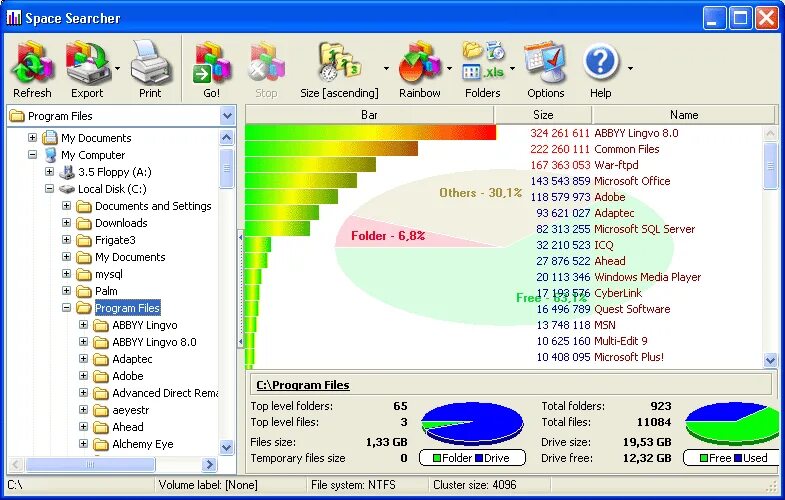
Task: Expand the Ahead tree node
Action: (84, 427)
